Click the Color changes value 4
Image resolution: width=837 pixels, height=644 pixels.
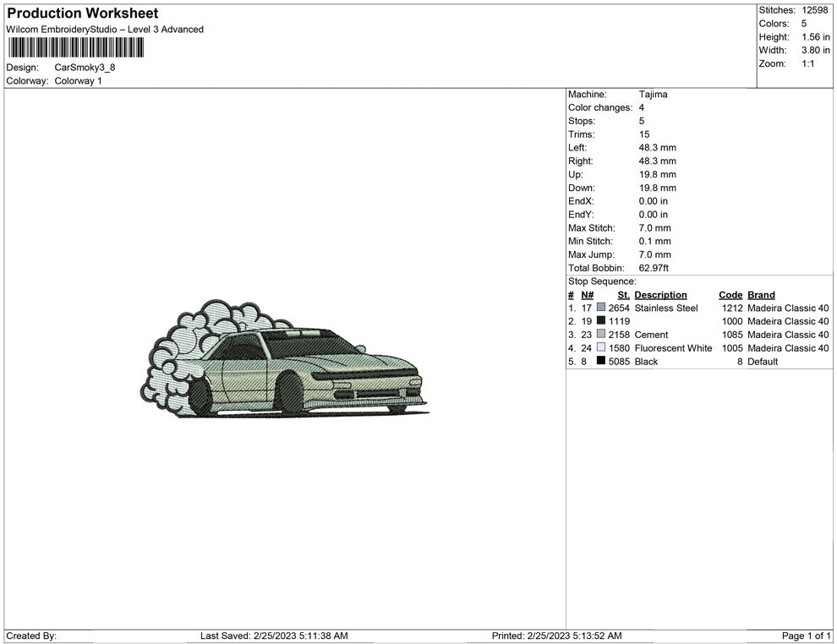click(x=642, y=107)
